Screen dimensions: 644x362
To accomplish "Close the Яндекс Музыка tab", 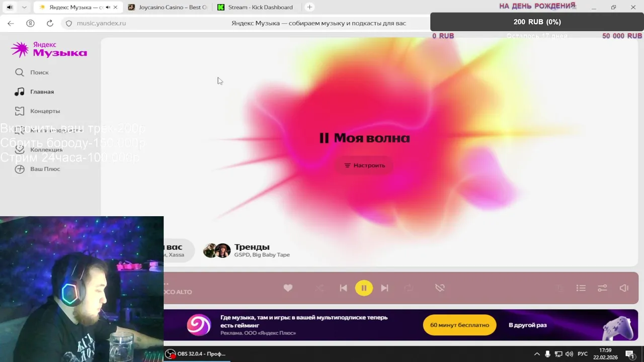I will [x=115, y=8].
